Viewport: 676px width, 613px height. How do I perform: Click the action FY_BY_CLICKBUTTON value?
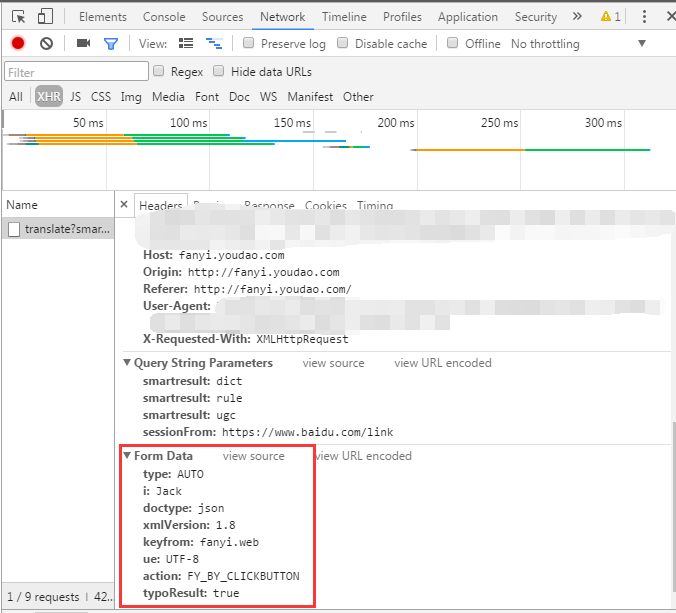pos(243,576)
